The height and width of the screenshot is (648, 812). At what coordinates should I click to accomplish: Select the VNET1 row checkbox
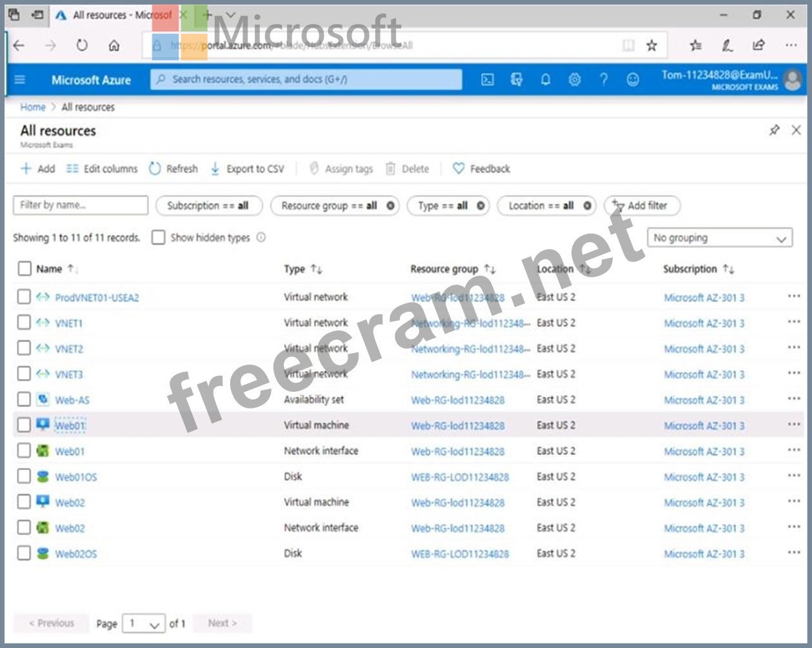[24, 323]
